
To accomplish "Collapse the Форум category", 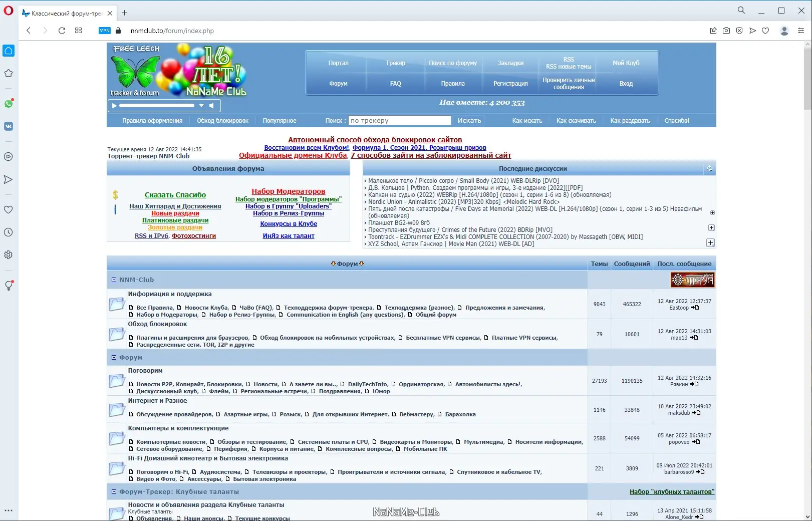I will (114, 358).
